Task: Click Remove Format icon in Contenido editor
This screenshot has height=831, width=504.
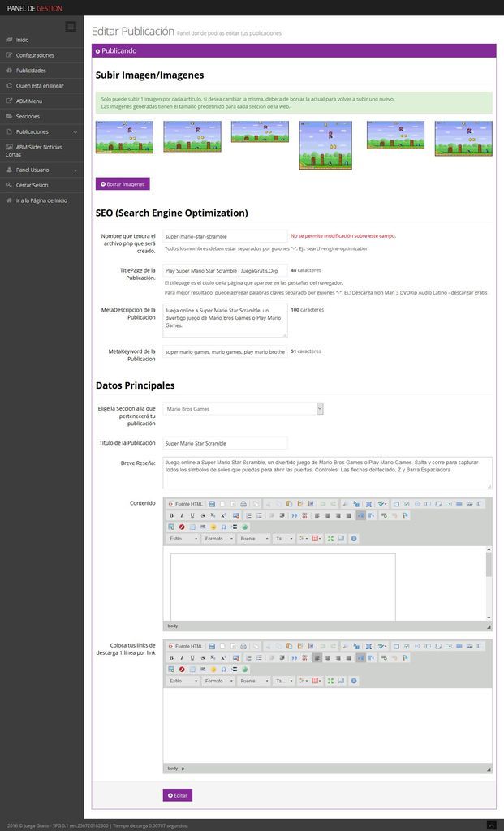Action: pyautogui.click(x=236, y=515)
